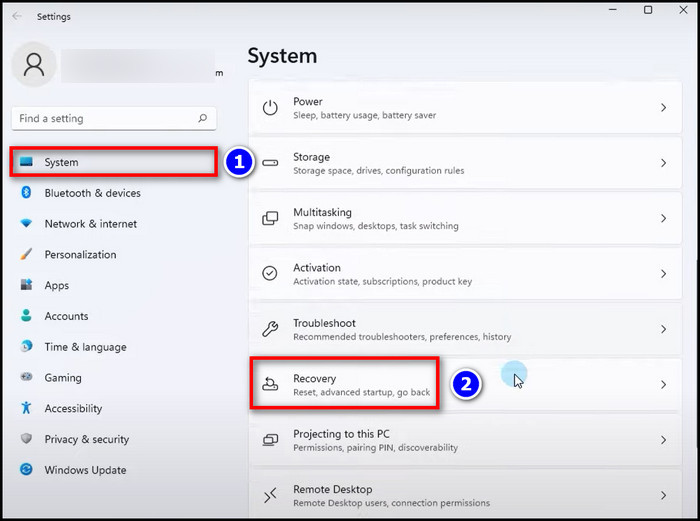This screenshot has height=521, width=700.
Task: Click the Personalization brush icon
Action: click(x=26, y=254)
